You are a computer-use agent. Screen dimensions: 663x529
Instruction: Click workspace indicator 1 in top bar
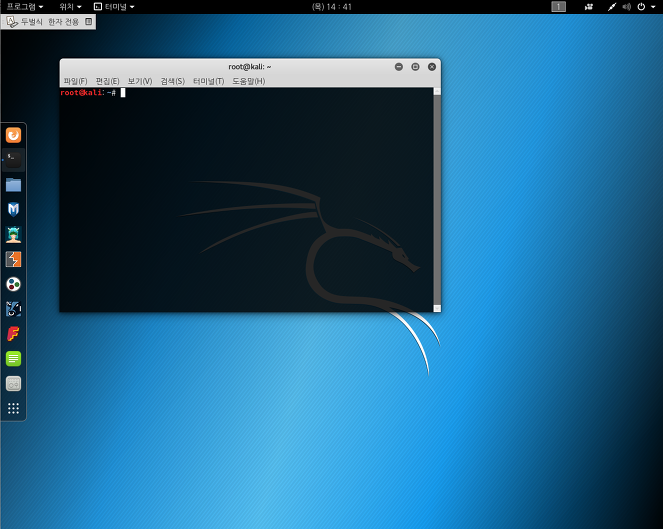[559, 7]
